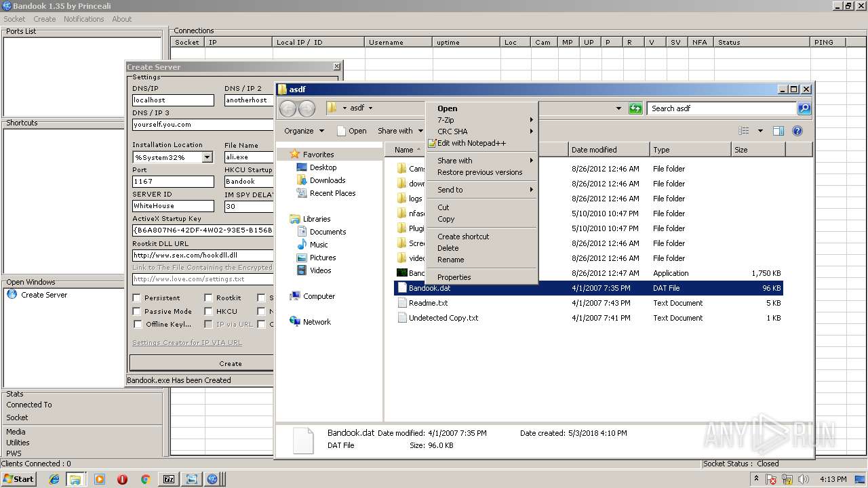This screenshot has height=488, width=868.
Task: Open Bandook Socket menu
Action: coord(14,19)
